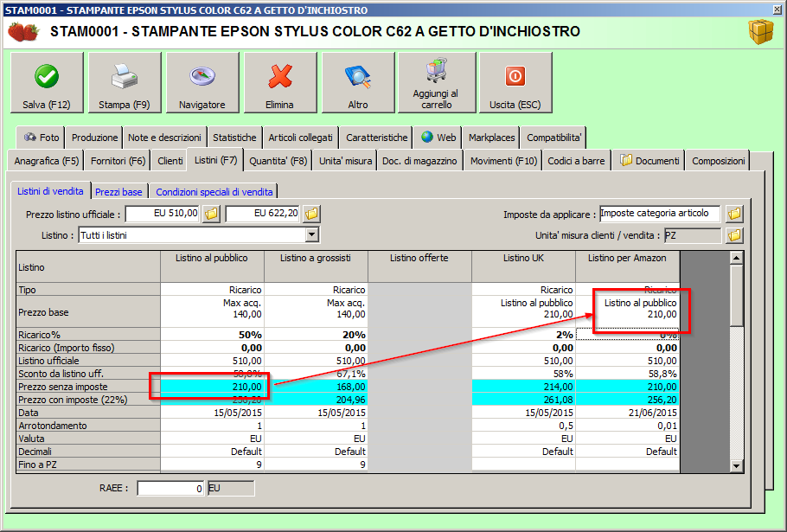Switch to the Foto tab
The image size is (787, 532).
[x=42, y=138]
